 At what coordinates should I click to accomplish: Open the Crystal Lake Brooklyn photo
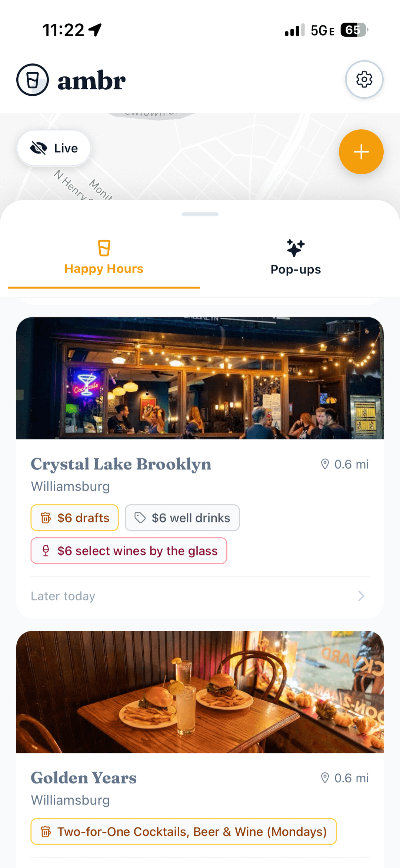200,378
